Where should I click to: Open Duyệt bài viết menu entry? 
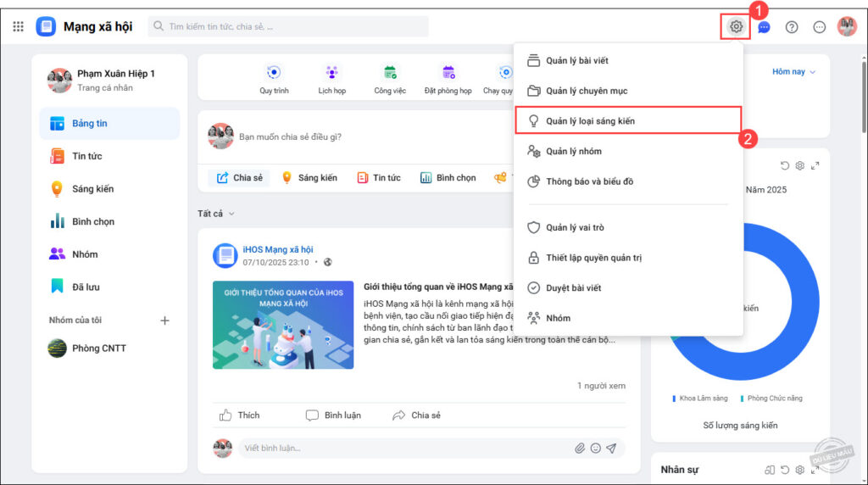(628, 288)
